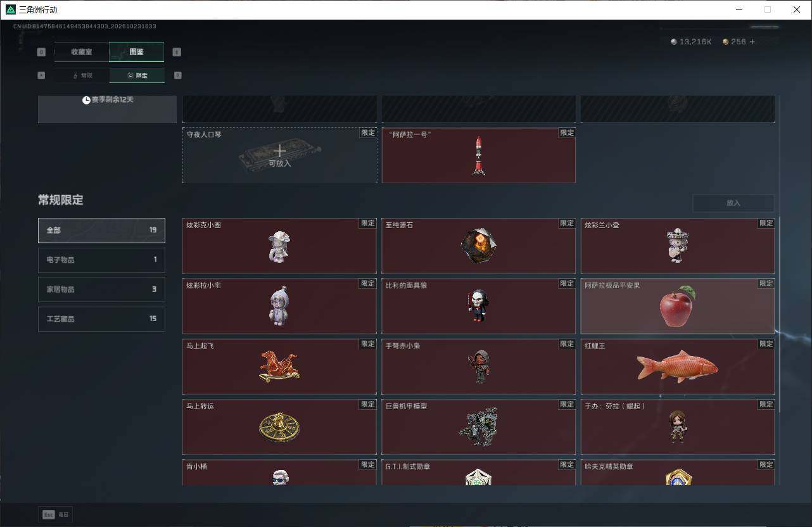Click the 三角洲行动 app icon in title bar

click(10, 10)
